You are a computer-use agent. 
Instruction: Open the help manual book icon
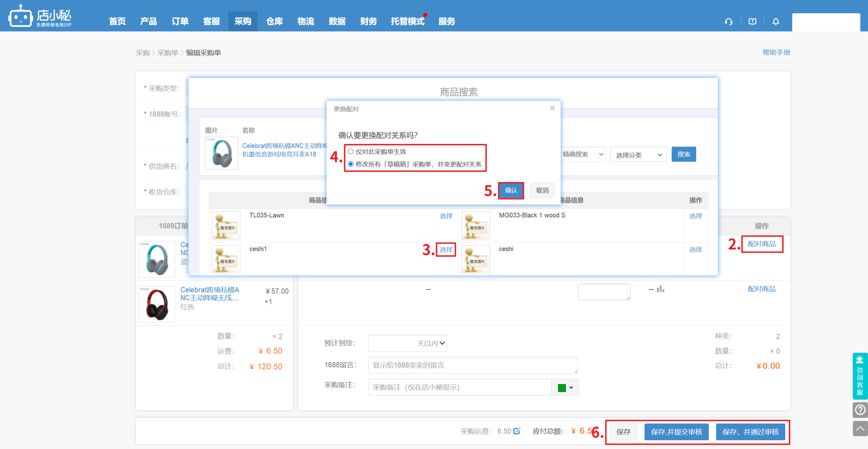click(752, 22)
